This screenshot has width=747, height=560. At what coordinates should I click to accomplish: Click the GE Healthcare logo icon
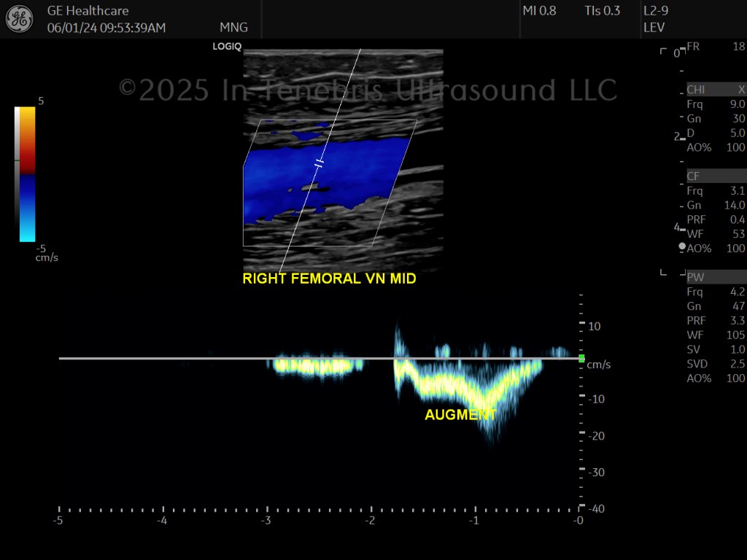click(x=20, y=19)
